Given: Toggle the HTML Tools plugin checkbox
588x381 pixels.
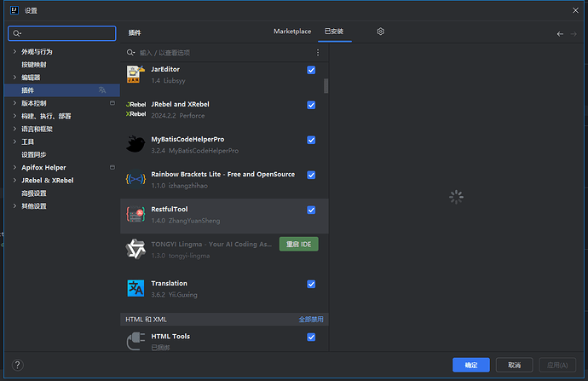Looking at the screenshot, I should [311, 338].
